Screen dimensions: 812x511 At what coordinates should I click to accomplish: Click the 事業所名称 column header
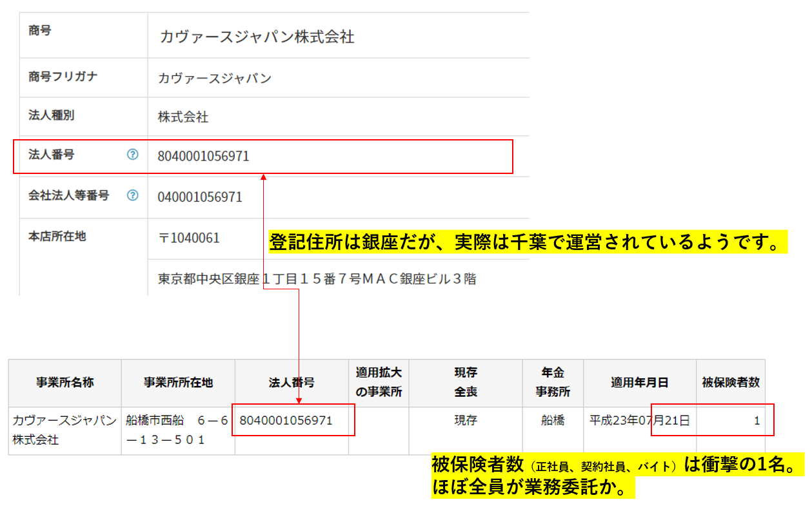click(x=65, y=383)
